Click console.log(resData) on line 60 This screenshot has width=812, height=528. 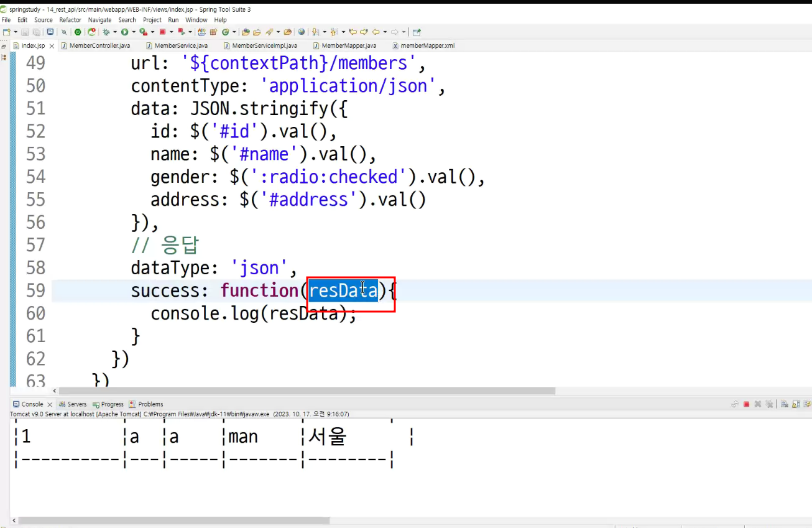(x=254, y=313)
